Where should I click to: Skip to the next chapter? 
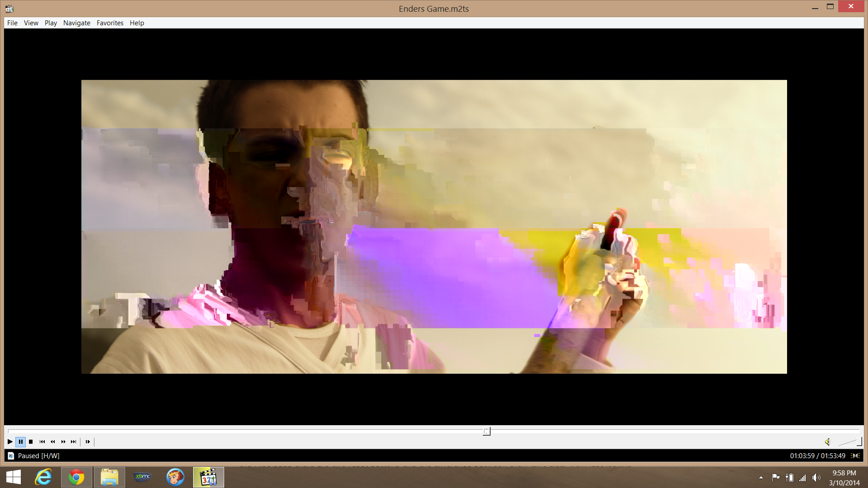[74, 441]
